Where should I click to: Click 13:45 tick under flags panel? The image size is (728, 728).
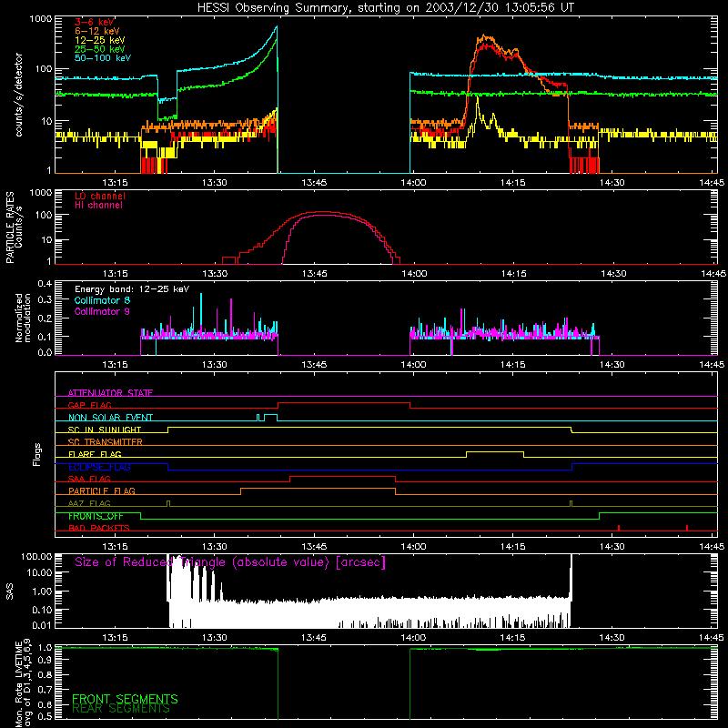pos(314,547)
